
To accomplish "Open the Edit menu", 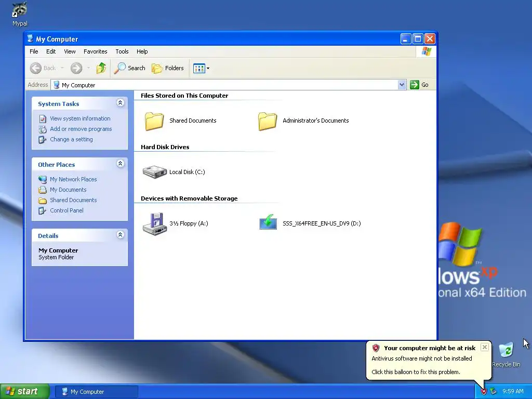I will click(51, 51).
